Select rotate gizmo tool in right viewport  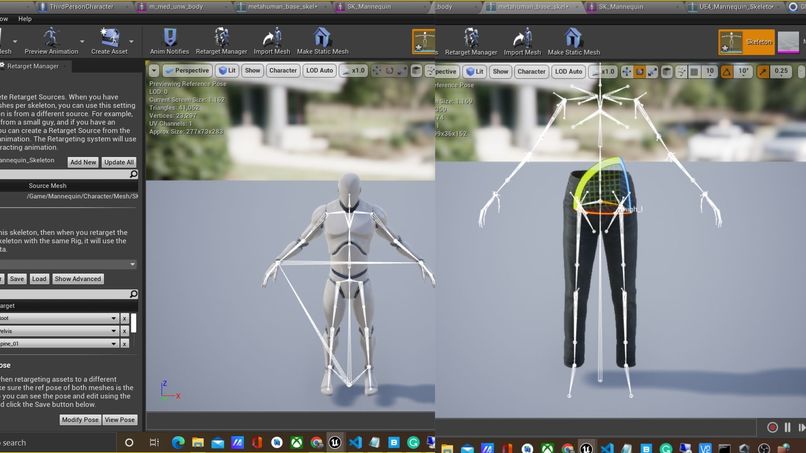(x=639, y=72)
